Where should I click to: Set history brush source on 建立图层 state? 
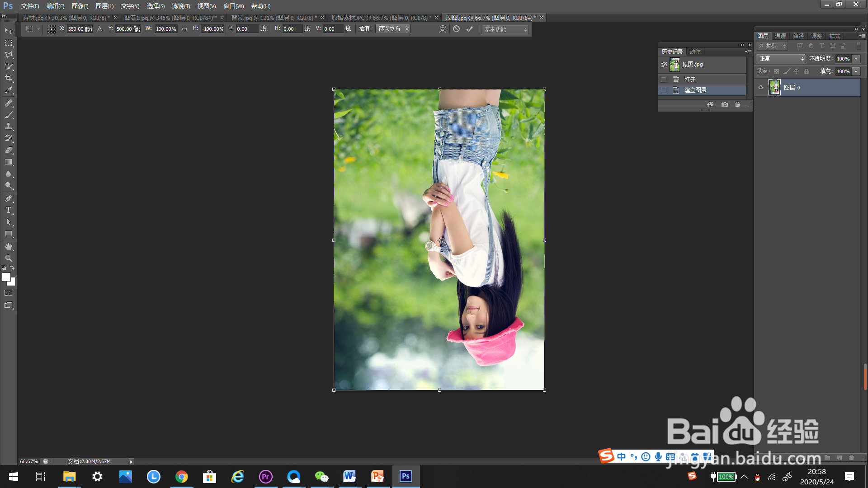pos(664,90)
